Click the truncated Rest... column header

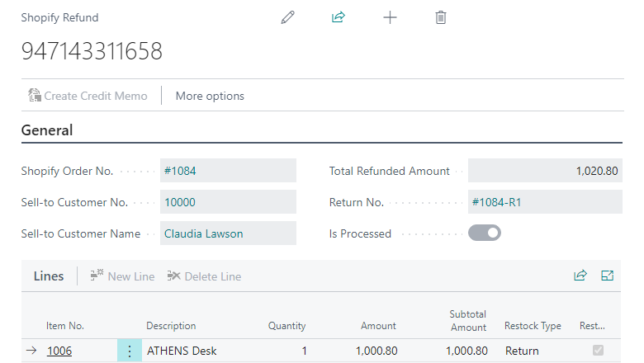tap(592, 326)
